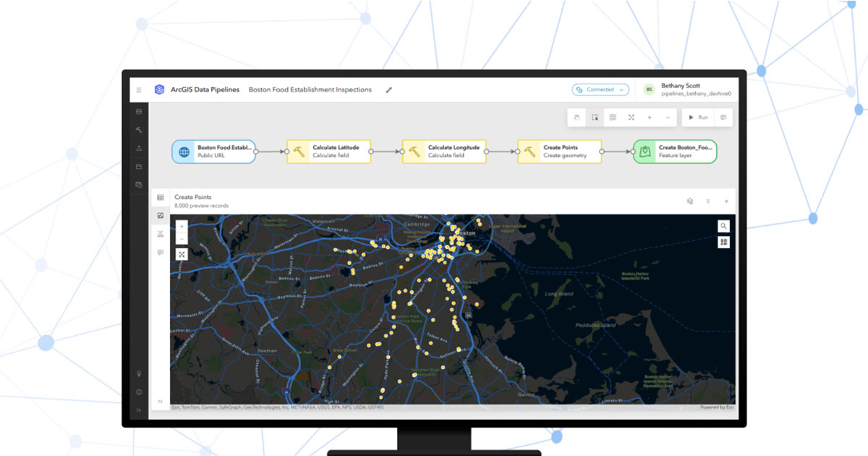The image size is (868, 456).
Task: Click the undo icon in canvas toolbar
Action: tap(576, 117)
